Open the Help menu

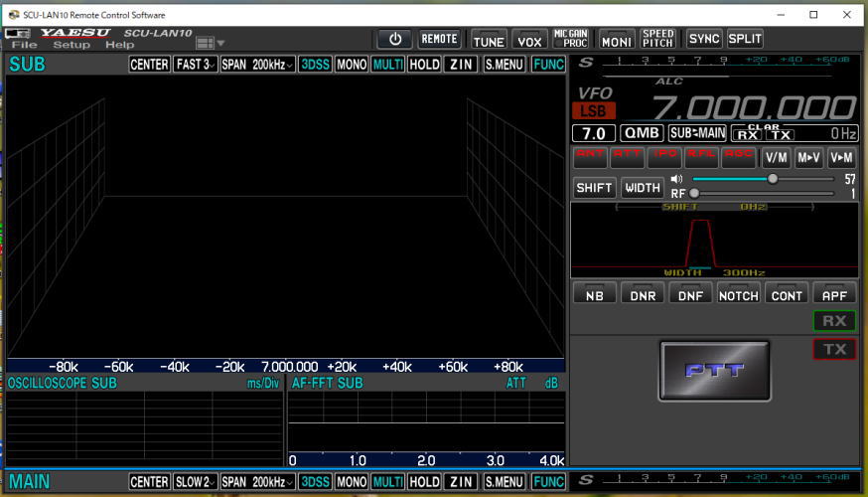(x=119, y=45)
